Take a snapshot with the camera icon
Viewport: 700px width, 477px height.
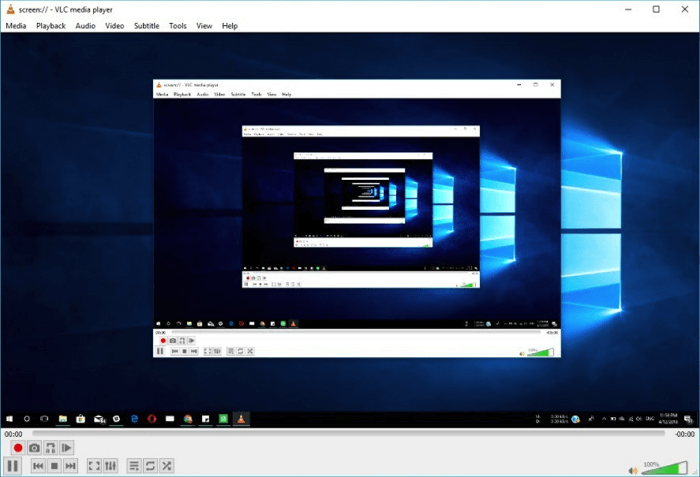pyautogui.click(x=34, y=448)
